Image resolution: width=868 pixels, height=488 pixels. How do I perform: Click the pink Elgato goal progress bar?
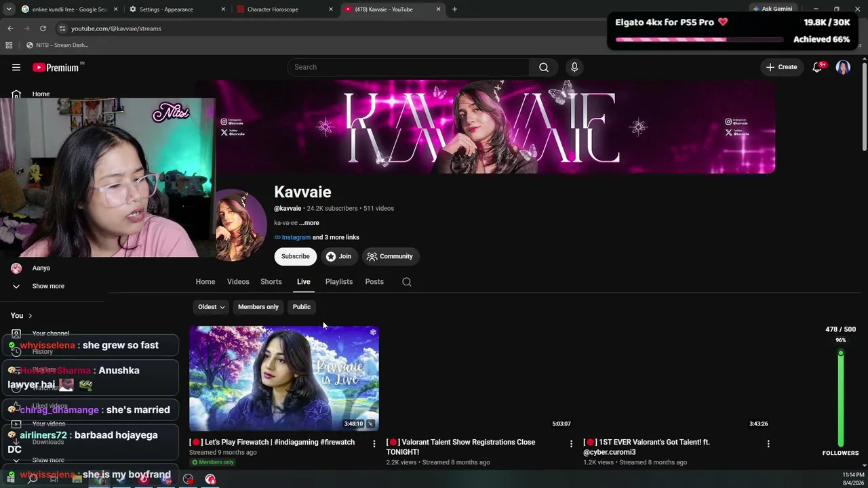699,39
